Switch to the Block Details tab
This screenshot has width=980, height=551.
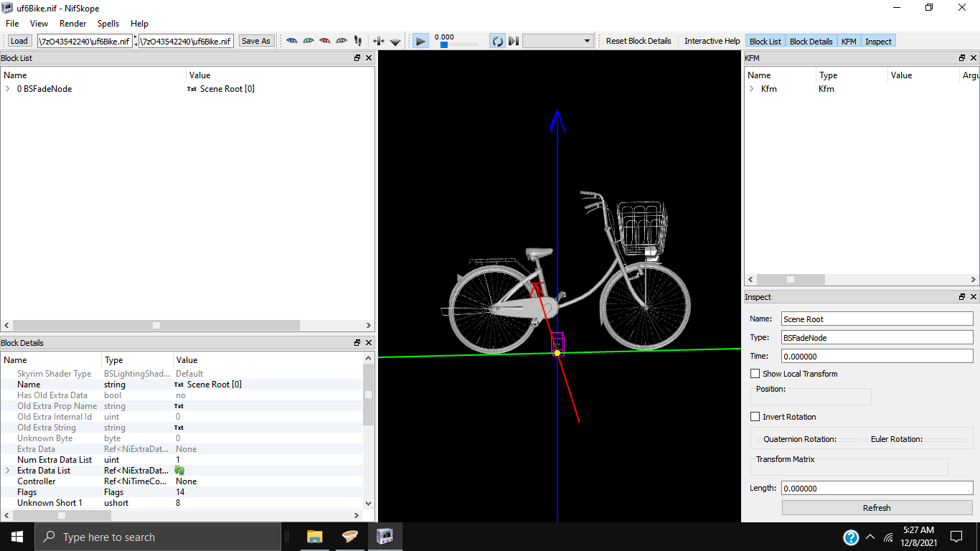click(x=811, y=42)
